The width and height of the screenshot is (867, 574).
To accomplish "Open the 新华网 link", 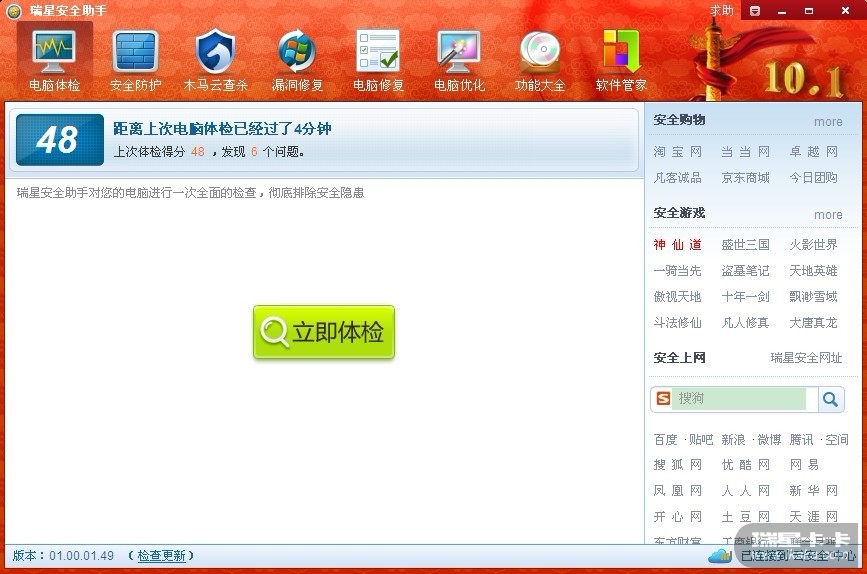I will tap(813, 490).
